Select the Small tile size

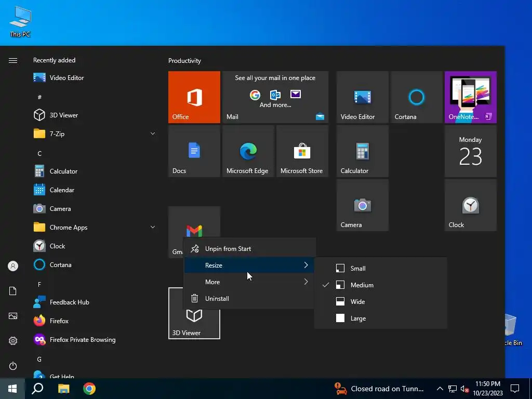click(380, 269)
